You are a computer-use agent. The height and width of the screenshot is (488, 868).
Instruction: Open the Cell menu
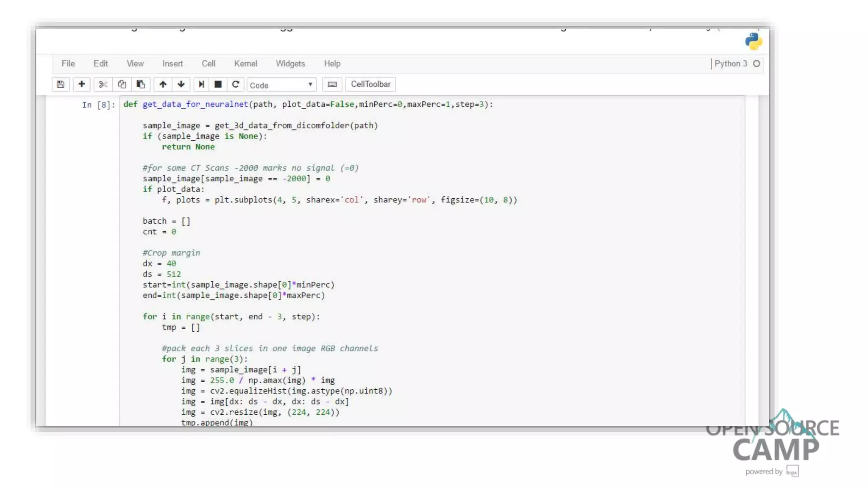click(x=208, y=64)
